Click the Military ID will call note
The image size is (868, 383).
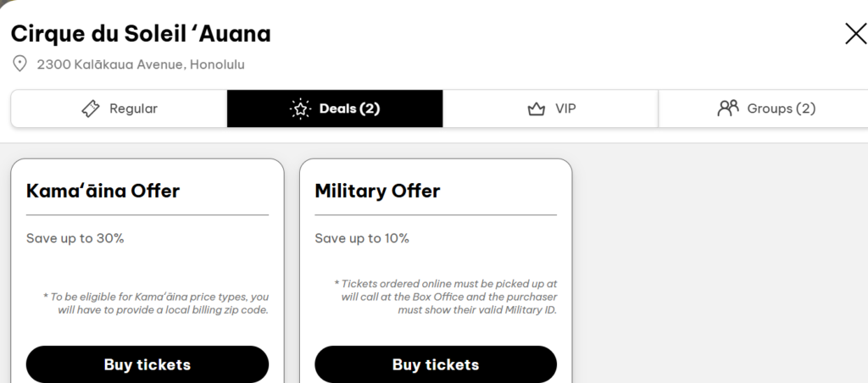pyautogui.click(x=446, y=297)
